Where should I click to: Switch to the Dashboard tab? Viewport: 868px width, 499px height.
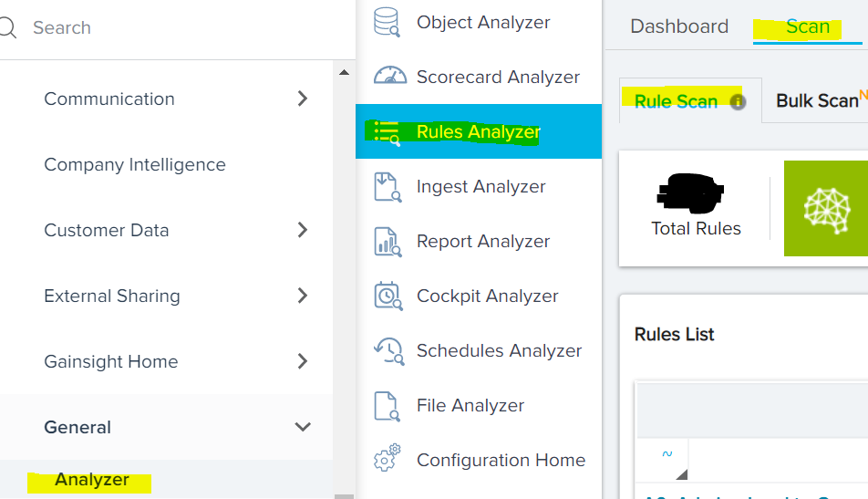(x=679, y=26)
